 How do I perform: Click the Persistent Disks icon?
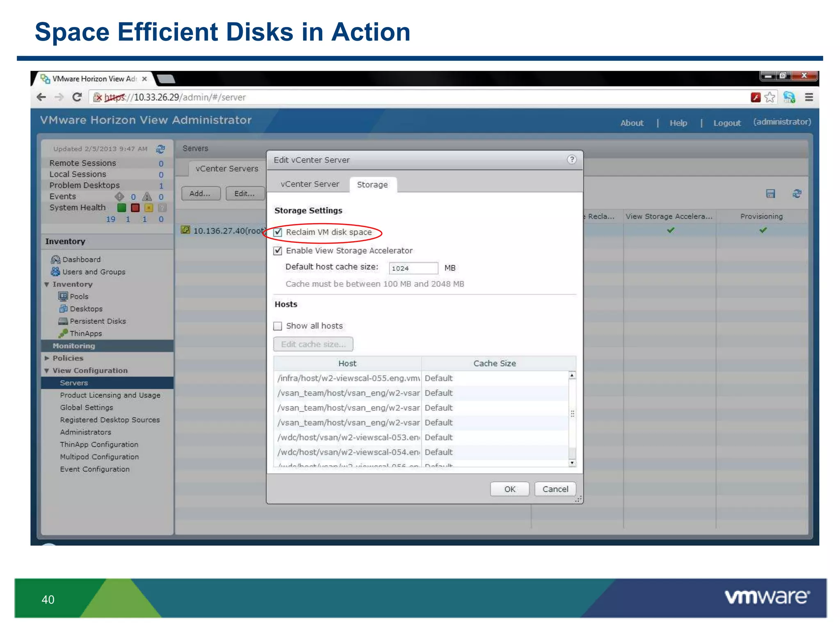(63, 321)
